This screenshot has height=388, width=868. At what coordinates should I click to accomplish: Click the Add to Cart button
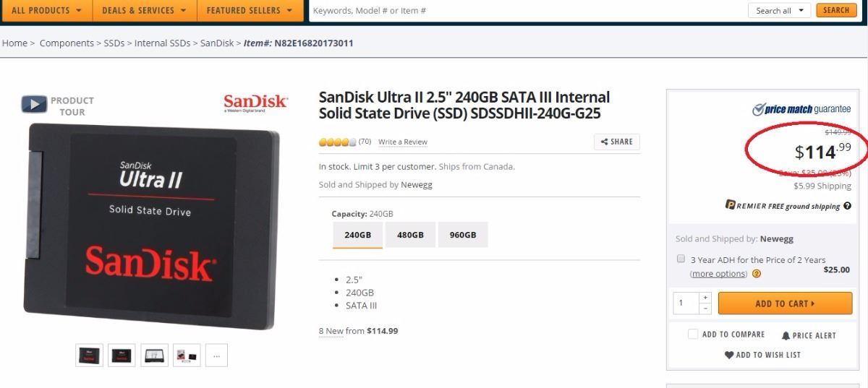785,303
